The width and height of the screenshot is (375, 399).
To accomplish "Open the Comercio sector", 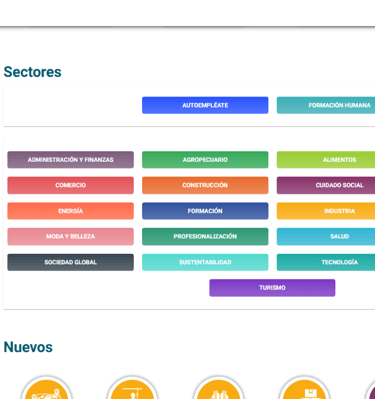I will 71,185.
